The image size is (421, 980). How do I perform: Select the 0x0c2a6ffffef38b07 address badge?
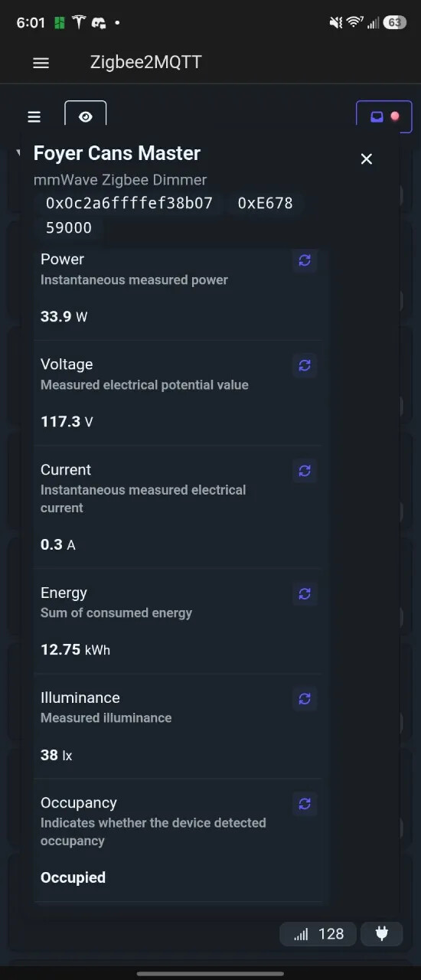tap(129, 203)
